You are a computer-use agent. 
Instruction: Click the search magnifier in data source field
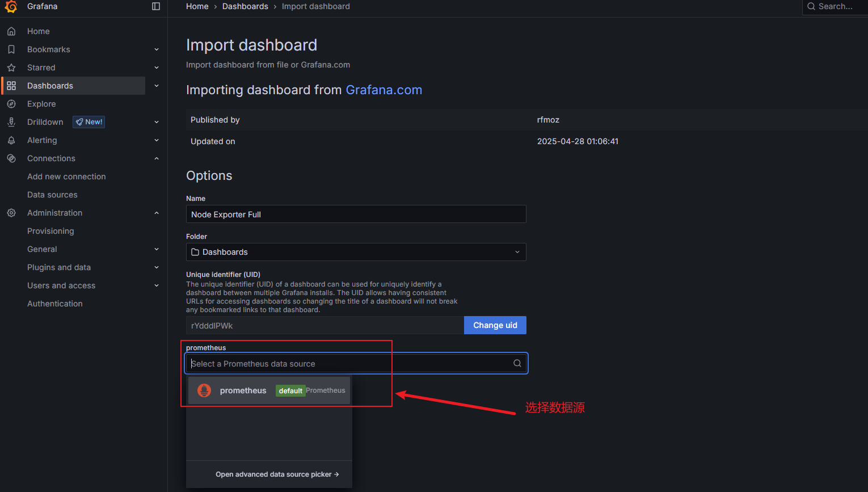pyautogui.click(x=517, y=364)
